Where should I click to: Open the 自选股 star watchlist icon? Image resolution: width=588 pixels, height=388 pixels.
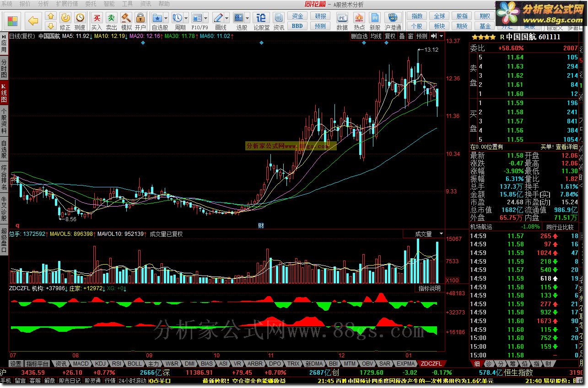click(x=157, y=18)
